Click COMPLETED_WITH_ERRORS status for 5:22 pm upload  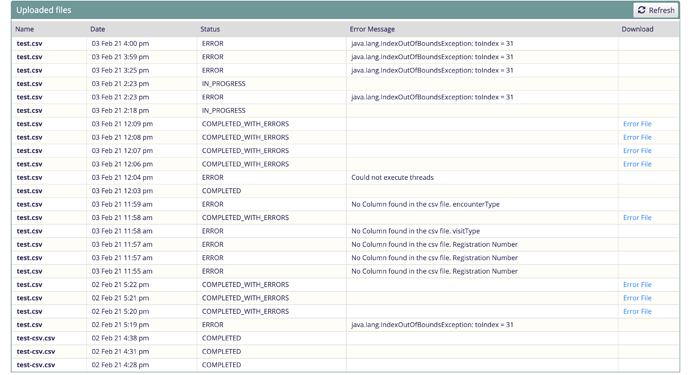(x=246, y=285)
